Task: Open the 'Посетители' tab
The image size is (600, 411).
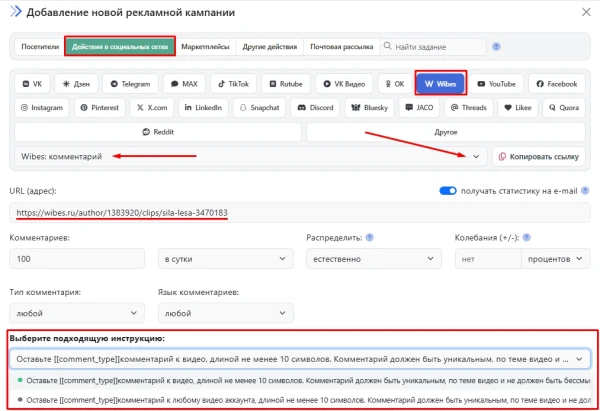Action: 41,47
